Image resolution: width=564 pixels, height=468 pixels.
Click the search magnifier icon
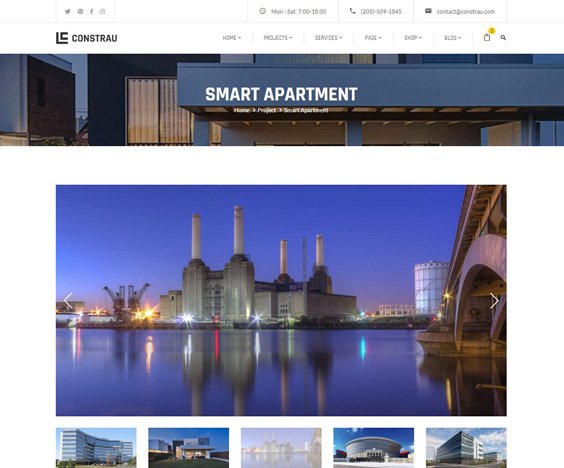coord(503,37)
